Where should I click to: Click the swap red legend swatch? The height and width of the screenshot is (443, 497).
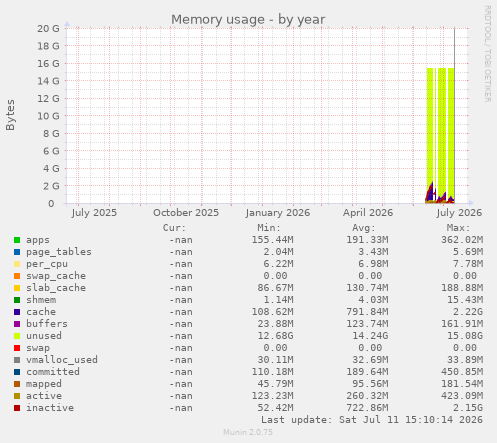[17, 348]
